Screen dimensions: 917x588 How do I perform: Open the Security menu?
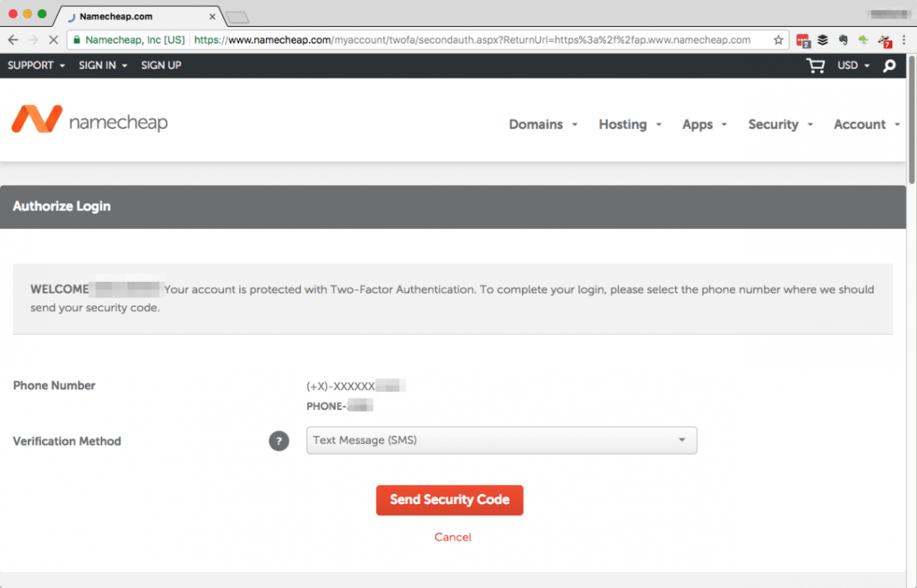(x=781, y=124)
